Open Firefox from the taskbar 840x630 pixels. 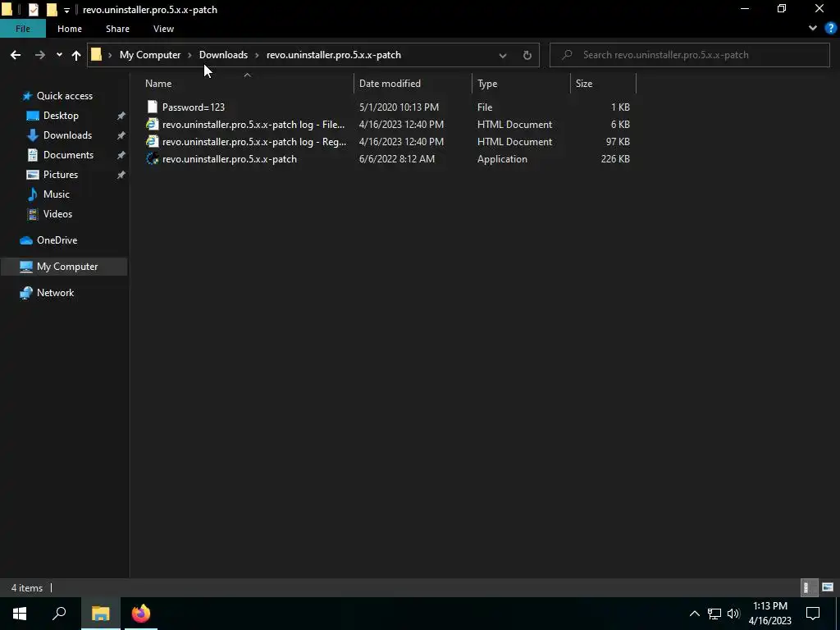(x=141, y=614)
